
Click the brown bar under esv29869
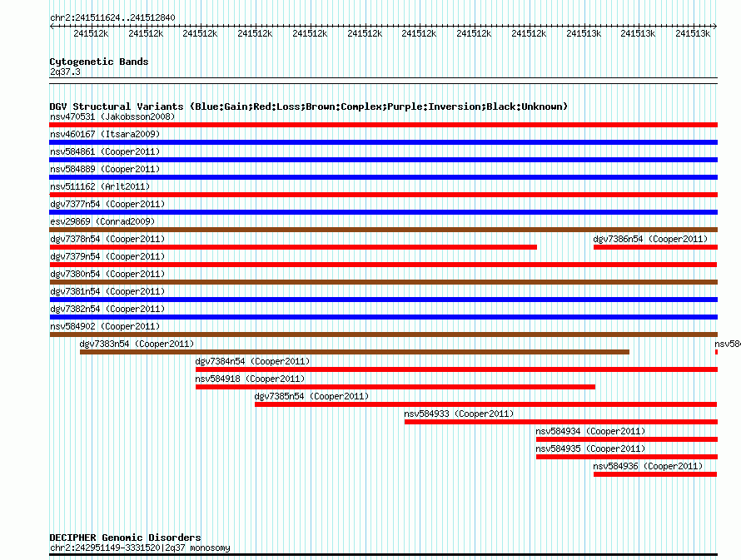point(383,230)
